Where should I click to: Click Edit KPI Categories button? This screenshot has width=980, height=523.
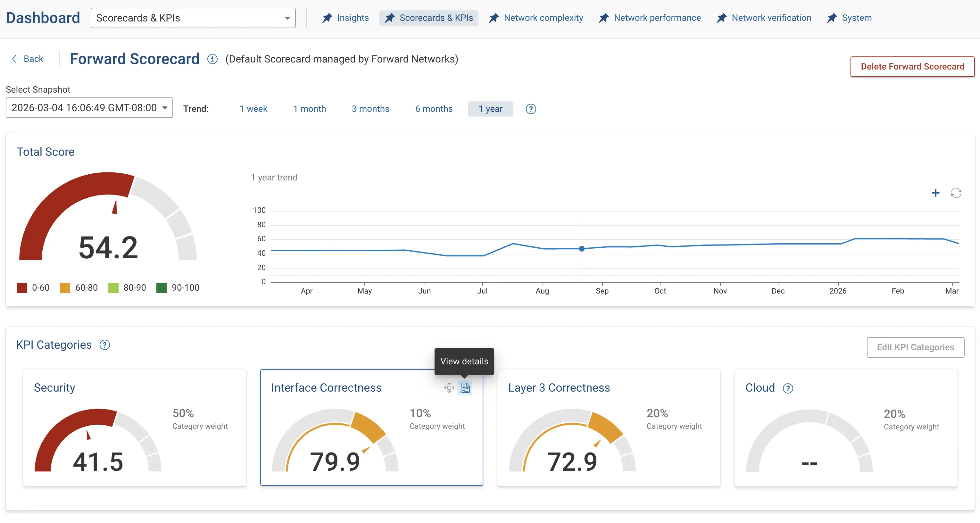[x=915, y=347]
